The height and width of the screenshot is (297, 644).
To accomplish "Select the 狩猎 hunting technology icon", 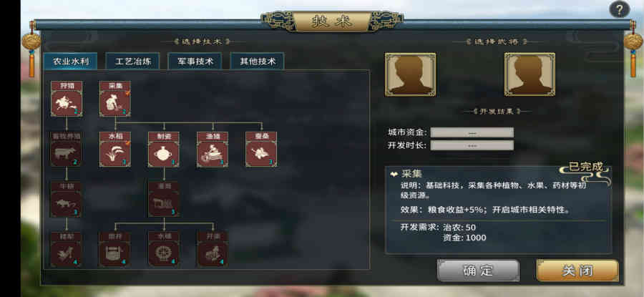I will click(x=66, y=99).
